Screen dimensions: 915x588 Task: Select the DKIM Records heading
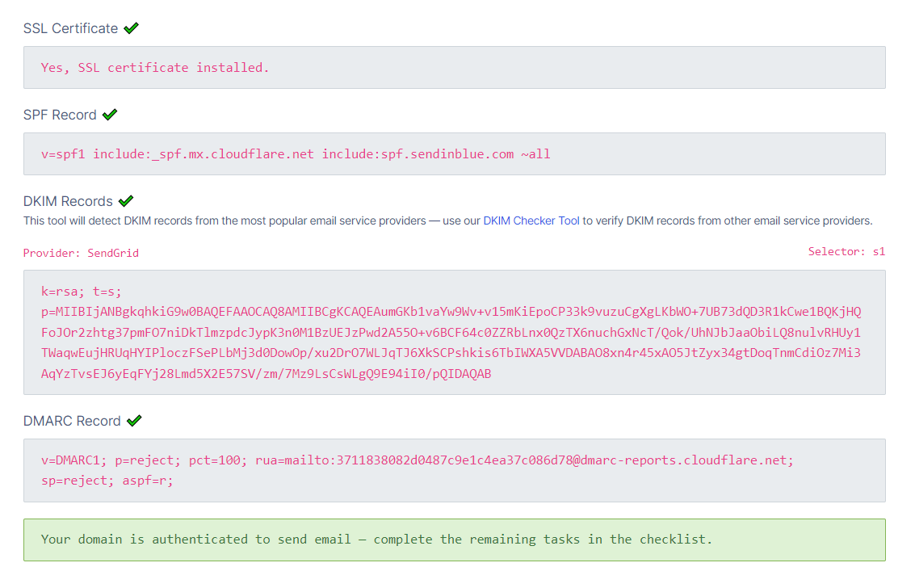[x=68, y=201]
